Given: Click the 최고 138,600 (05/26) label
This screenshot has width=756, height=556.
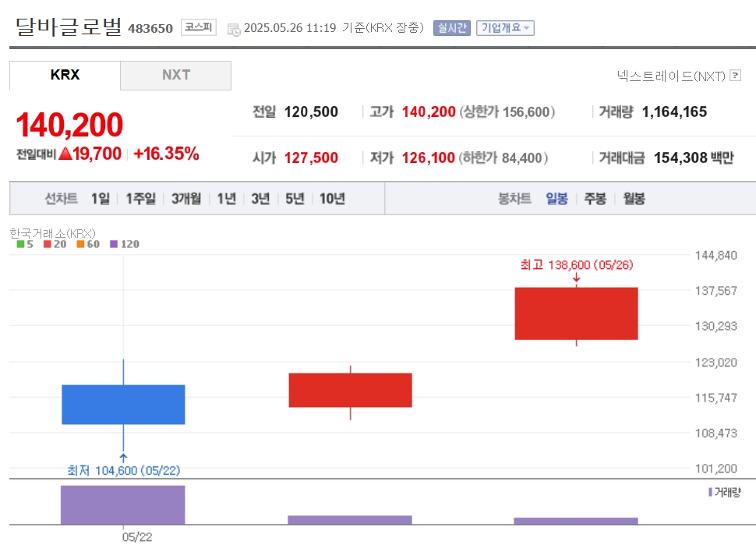Looking at the screenshot, I should (577, 264).
